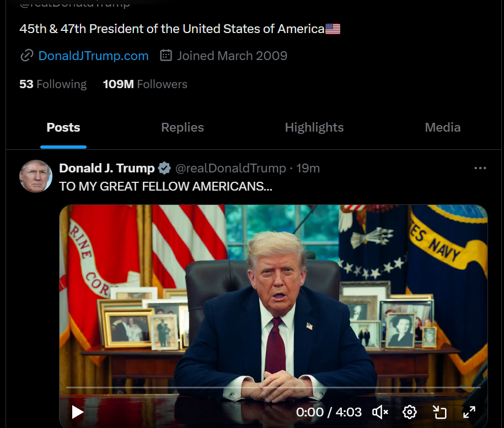Image resolution: width=504 pixels, height=428 pixels.
Task: Select the Posts tab
Action: [x=63, y=127]
